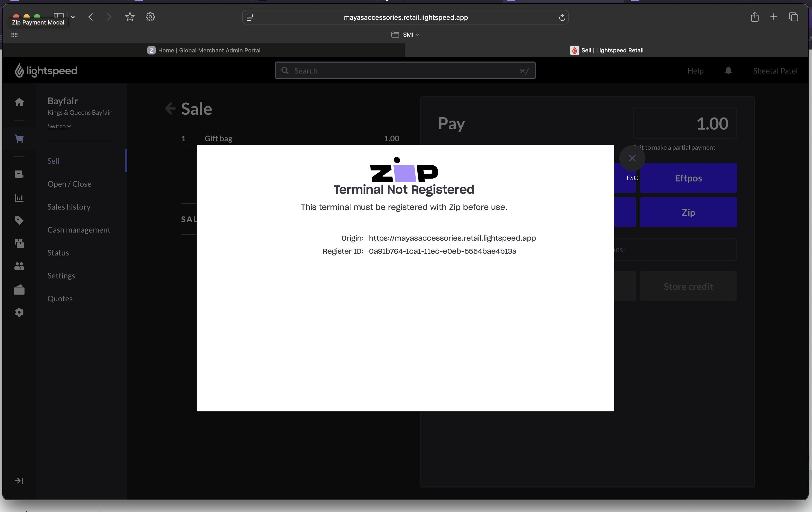Open the Customers people icon
812x512 pixels.
pyautogui.click(x=19, y=266)
